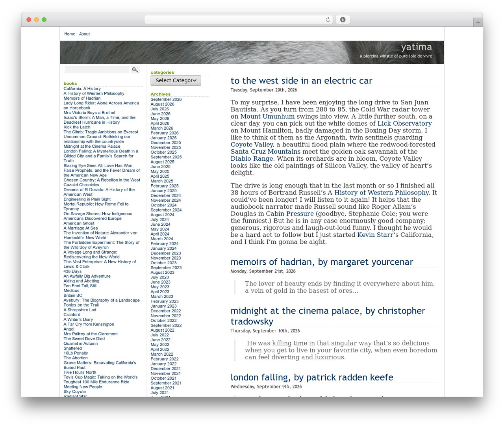Open book 'Mrs Victoria Buys a Brothel'
This screenshot has height=427, width=504.
pyautogui.click(x=89, y=113)
